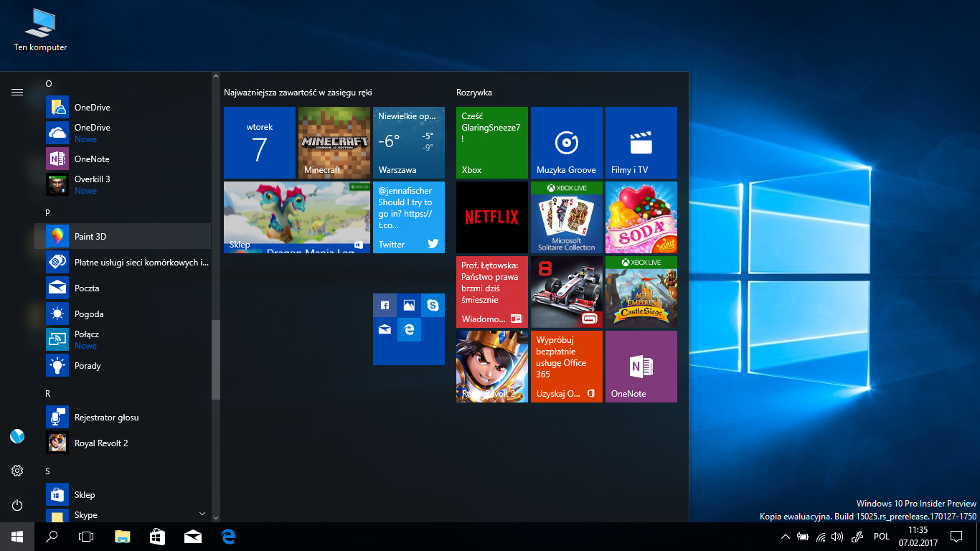This screenshot has height=551, width=980.
Task: Launch the Połącz app
Action: (x=123, y=339)
